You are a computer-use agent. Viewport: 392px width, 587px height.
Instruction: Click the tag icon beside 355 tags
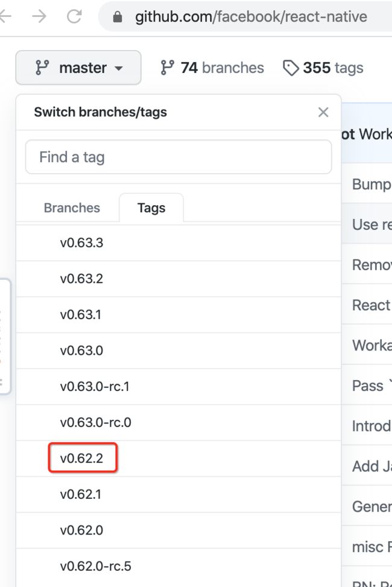coord(291,68)
